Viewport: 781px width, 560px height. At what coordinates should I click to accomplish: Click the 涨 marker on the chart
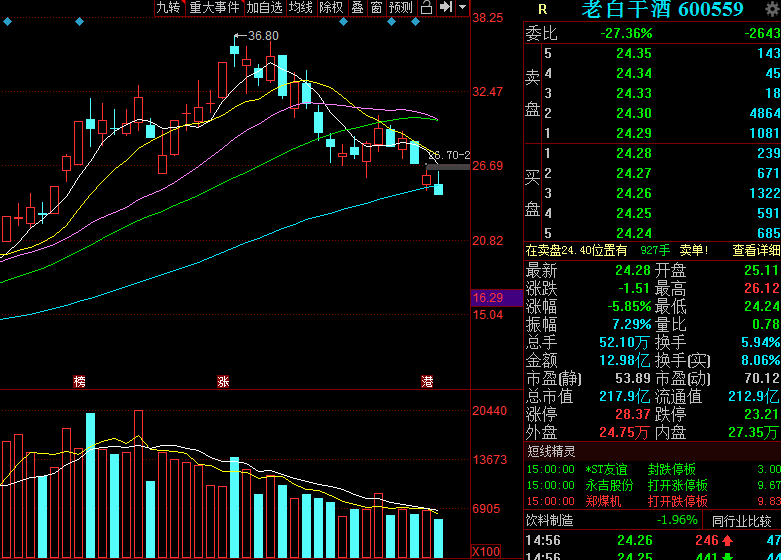pos(223,382)
